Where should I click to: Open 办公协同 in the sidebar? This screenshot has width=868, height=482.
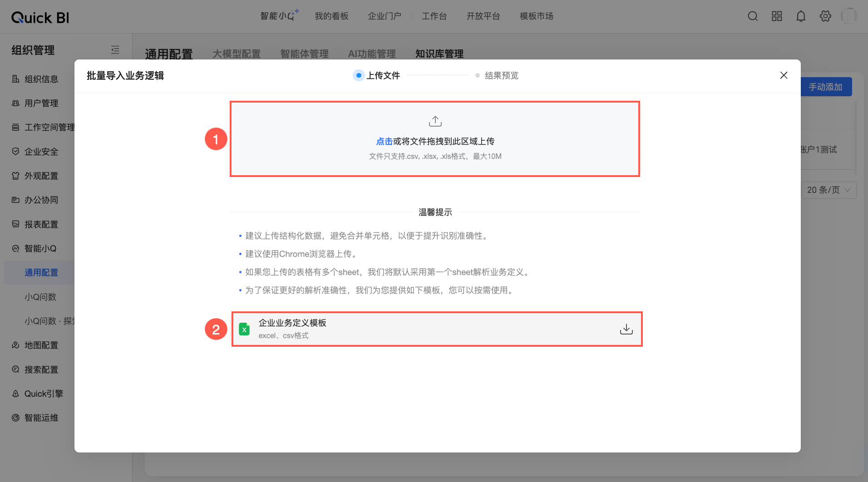pyautogui.click(x=41, y=200)
